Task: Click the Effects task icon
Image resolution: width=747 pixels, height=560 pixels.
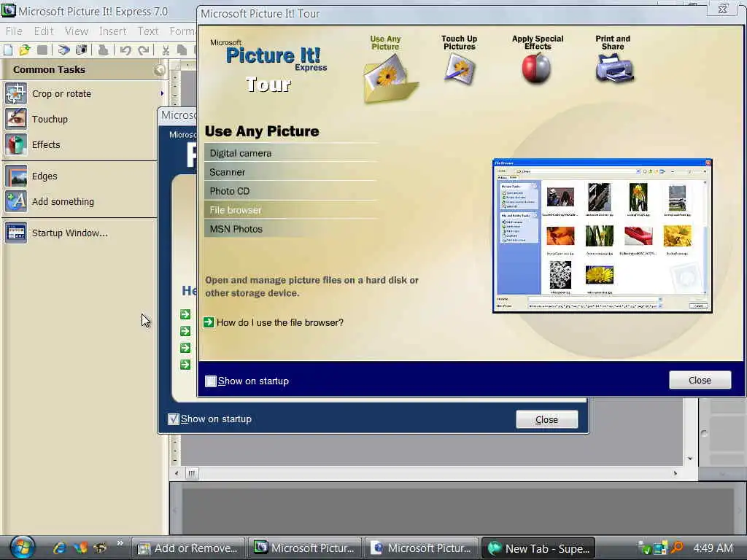Action: [x=16, y=145]
